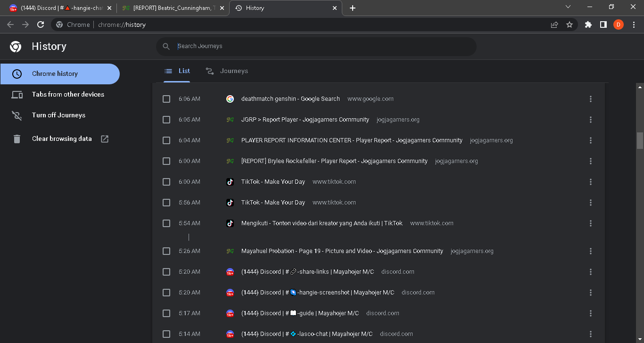
Task: Open the new tab plus icon
Action: (353, 8)
